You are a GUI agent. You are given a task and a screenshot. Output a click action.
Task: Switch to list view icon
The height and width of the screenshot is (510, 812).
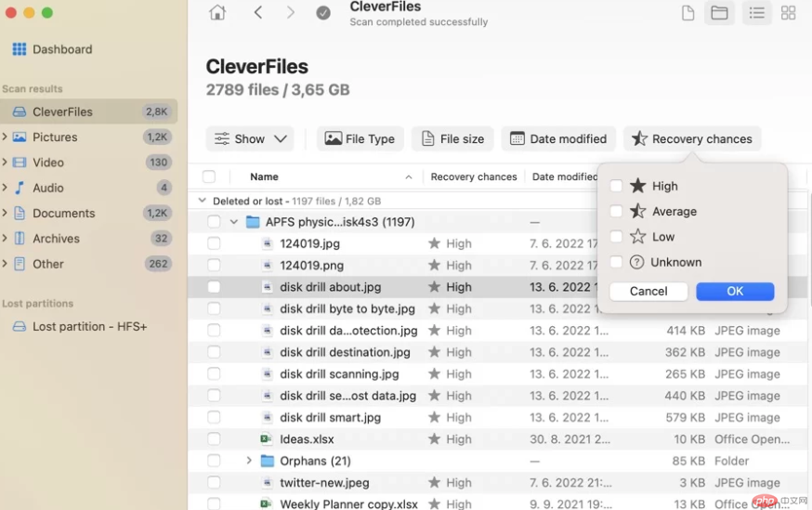pyautogui.click(x=756, y=13)
